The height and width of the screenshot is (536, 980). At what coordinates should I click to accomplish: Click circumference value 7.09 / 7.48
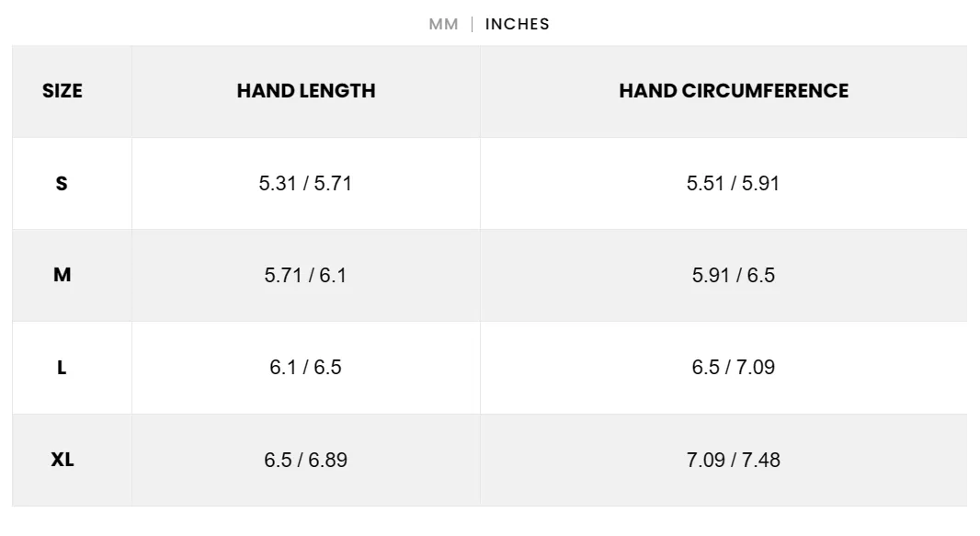[733, 460]
